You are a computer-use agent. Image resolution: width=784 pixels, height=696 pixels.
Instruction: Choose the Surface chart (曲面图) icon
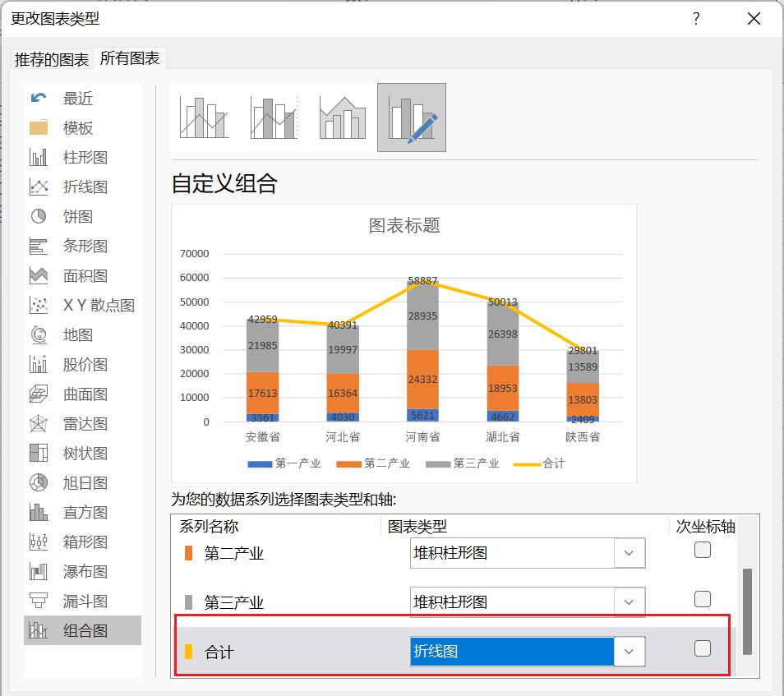tap(39, 394)
